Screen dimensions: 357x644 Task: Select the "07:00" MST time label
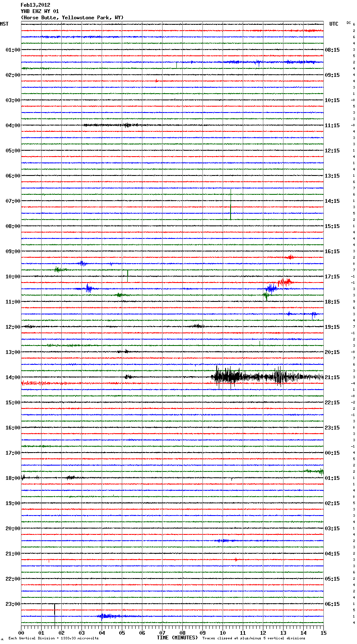(13, 201)
